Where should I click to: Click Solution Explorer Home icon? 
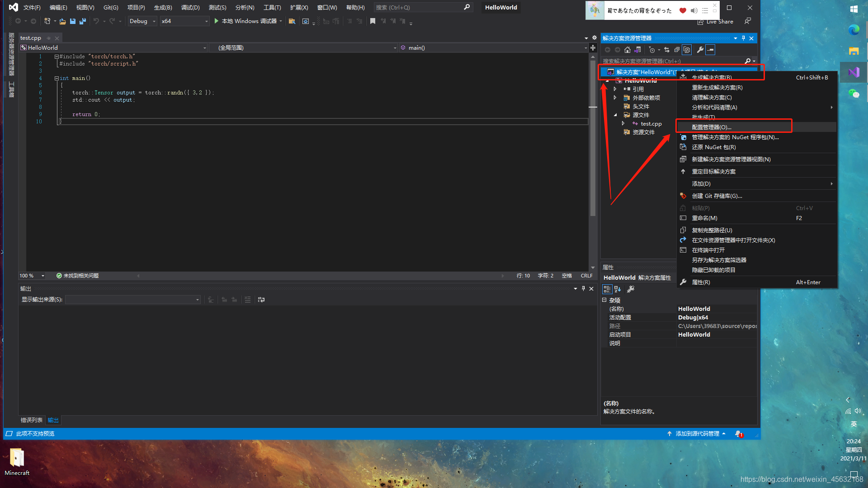pos(627,50)
